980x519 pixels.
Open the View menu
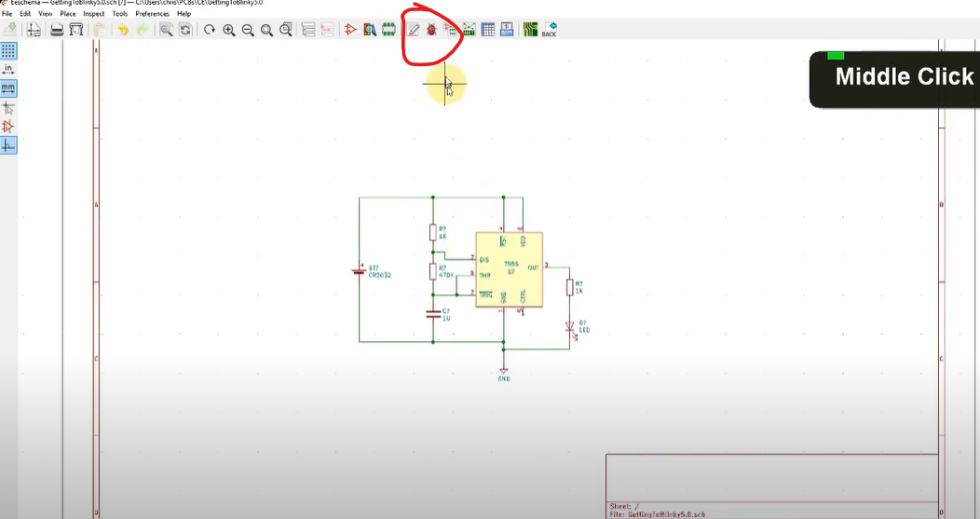pyautogui.click(x=45, y=13)
